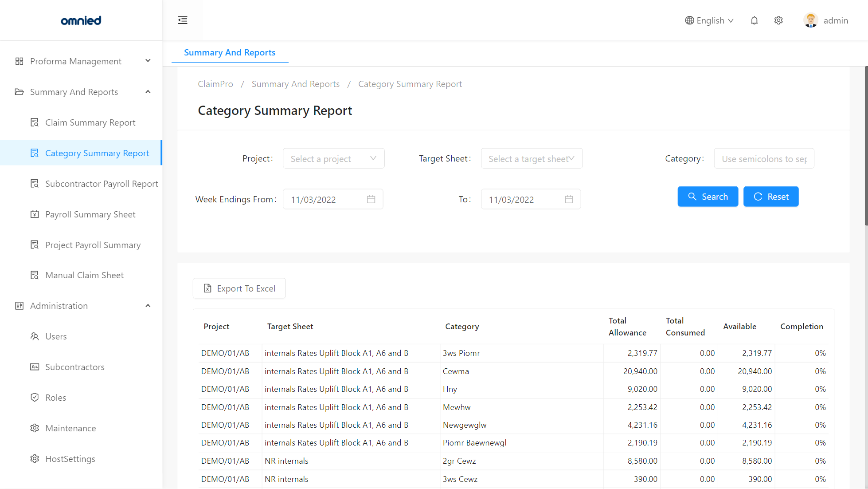Click the Category semicolon input field
868x489 pixels.
[764, 158]
